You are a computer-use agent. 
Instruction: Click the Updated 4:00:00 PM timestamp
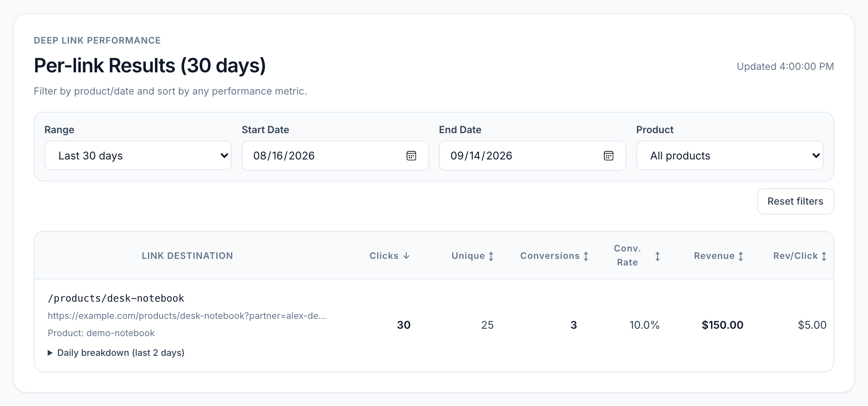pos(785,67)
